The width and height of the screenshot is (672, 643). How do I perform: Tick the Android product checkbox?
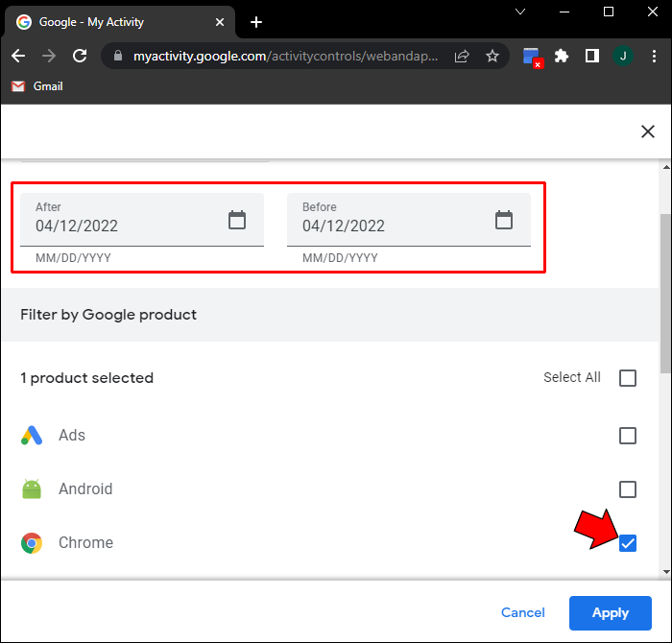[628, 489]
